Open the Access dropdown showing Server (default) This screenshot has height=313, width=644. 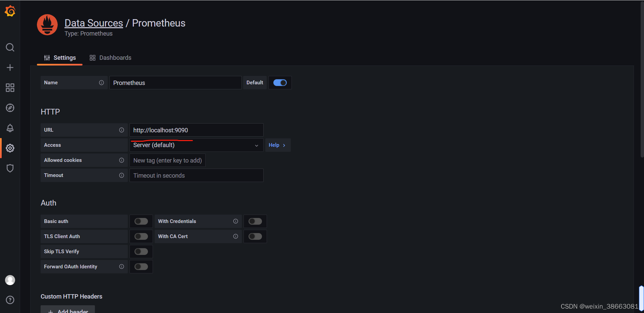pyautogui.click(x=197, y=145)
